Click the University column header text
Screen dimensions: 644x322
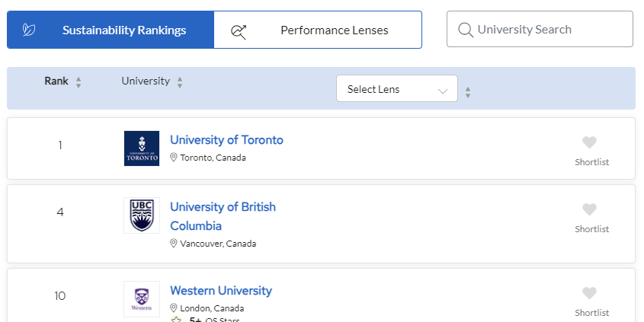coord(146,81)
